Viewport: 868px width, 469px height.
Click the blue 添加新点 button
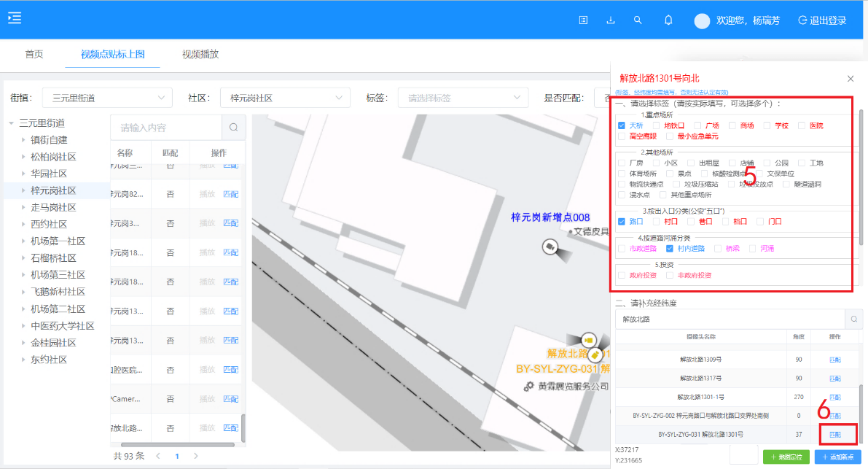click(837, 457)
